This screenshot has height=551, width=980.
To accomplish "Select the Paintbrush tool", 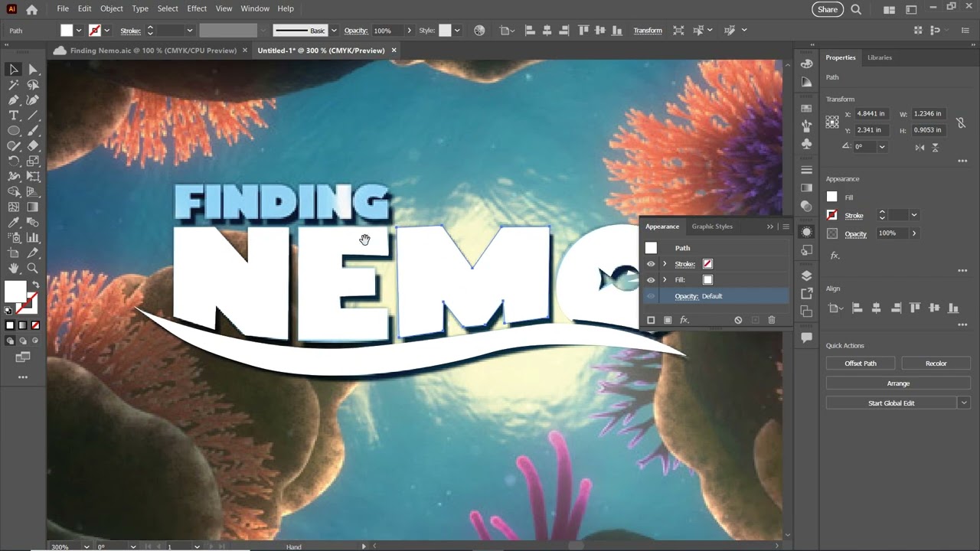I will pos(33,131).
